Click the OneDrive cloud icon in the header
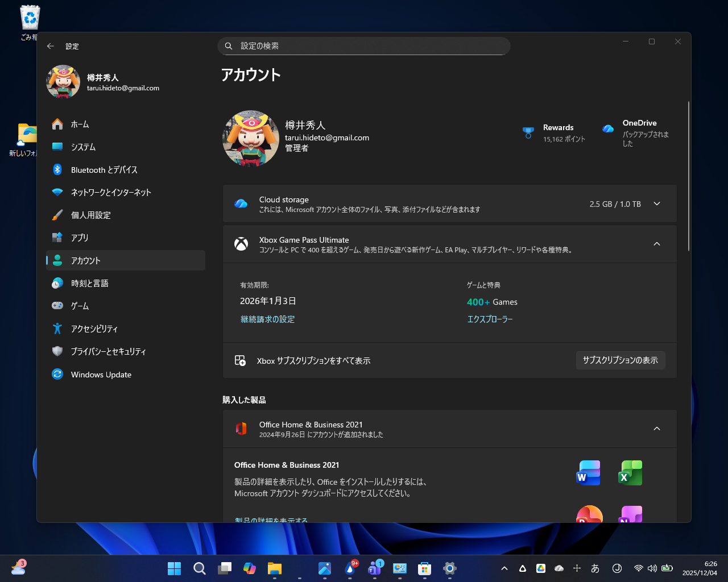The height and width of the screenshot is (582, 728). click(608, 128)
